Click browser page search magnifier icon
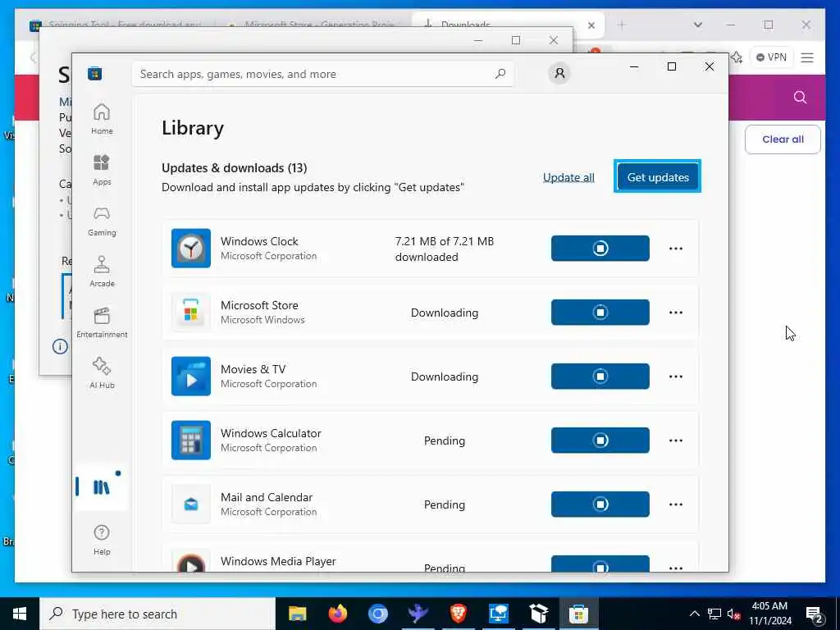The image size is (840, 630). 800,97
